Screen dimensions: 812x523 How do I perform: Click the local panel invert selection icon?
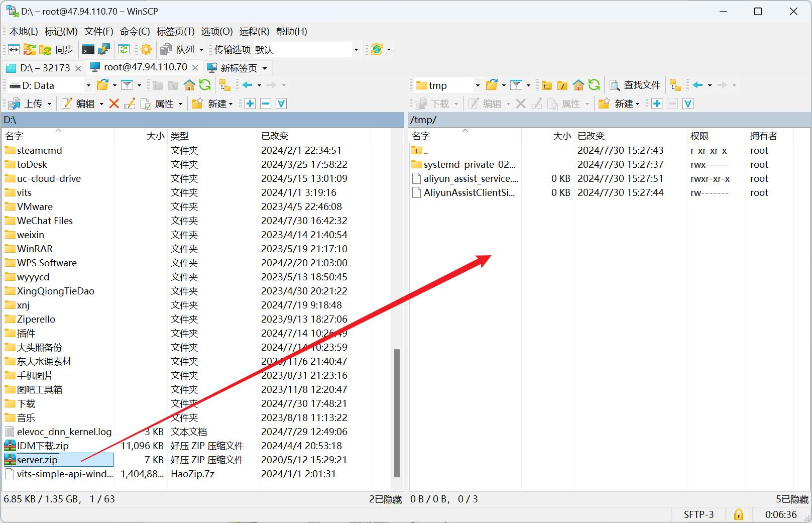click(x=281, y=103)
